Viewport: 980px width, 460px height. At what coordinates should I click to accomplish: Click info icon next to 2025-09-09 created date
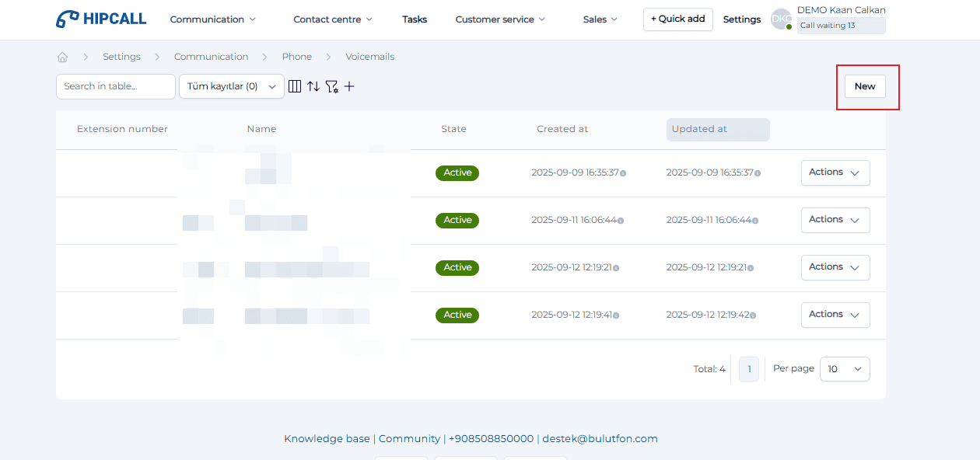pyautogui.click(x=623, y=173)
